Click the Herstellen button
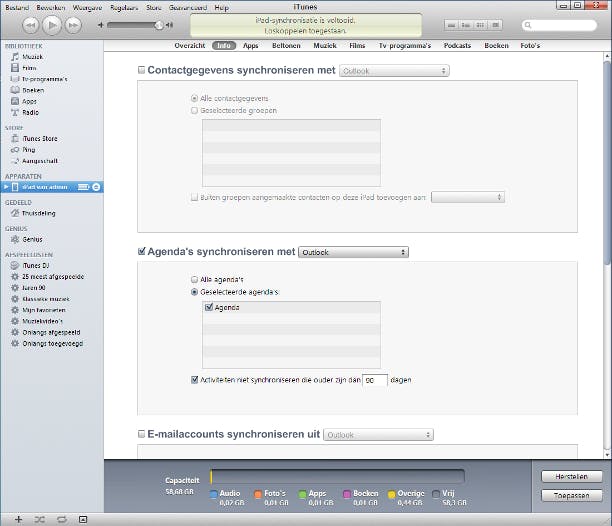 571,476
